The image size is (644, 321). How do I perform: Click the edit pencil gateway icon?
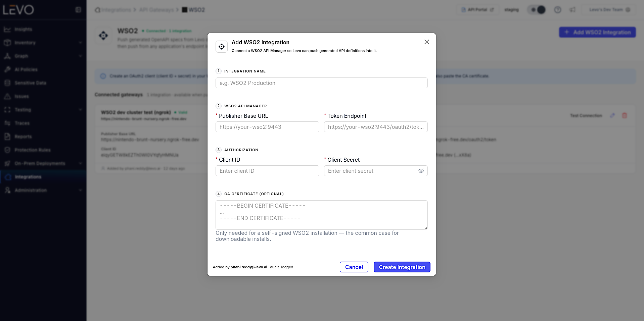pos(612,115)
